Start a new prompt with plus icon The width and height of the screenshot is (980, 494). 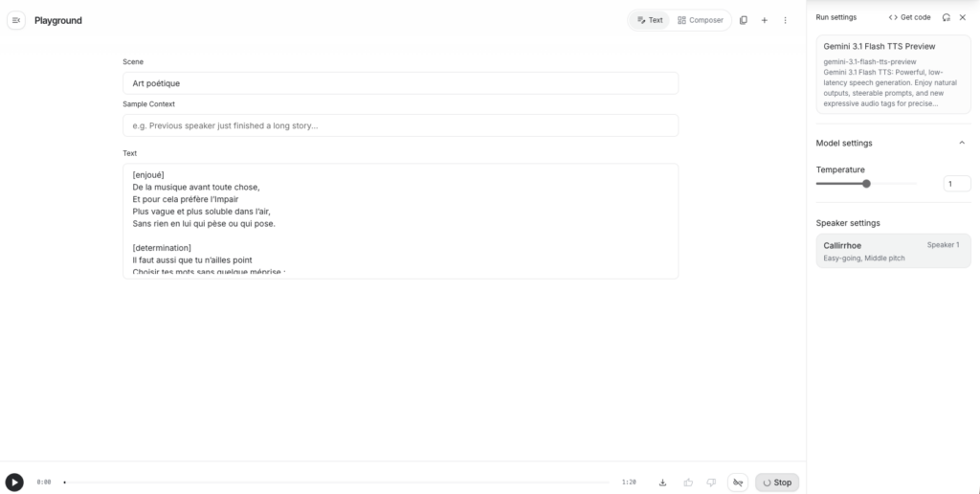[764, 20]
